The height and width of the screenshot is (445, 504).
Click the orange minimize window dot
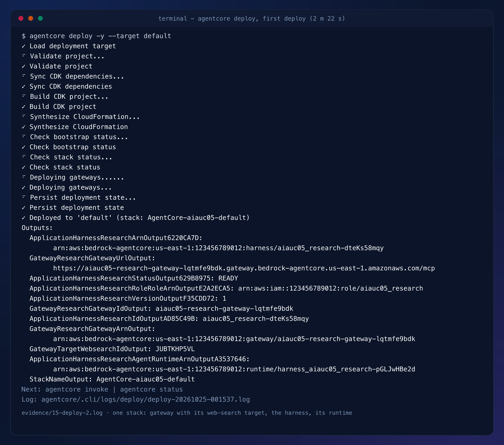pyautogui.click(x=31, y=18)
